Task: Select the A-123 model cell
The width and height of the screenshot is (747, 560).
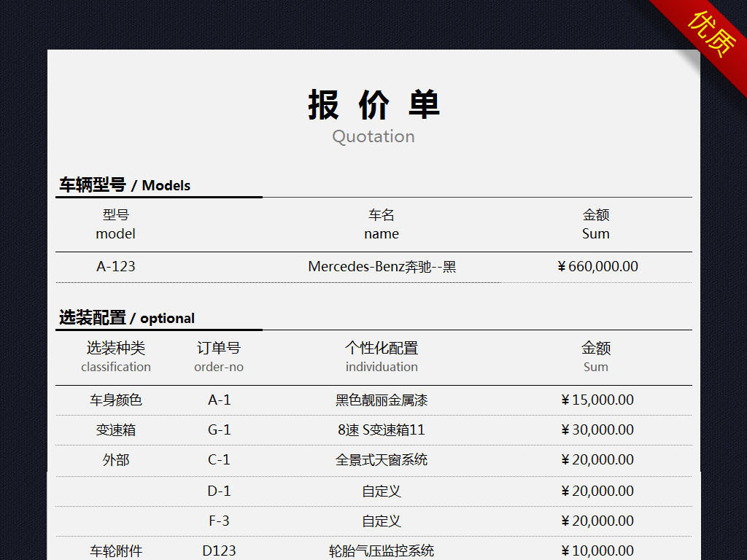Action: [x=117, y=266]
